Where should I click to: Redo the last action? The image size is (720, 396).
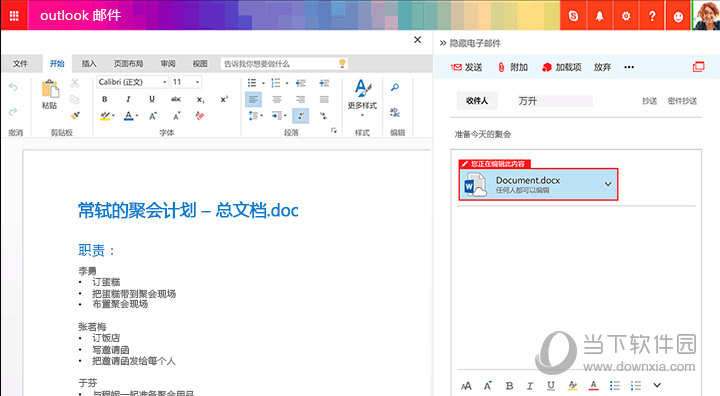point(13,112)
